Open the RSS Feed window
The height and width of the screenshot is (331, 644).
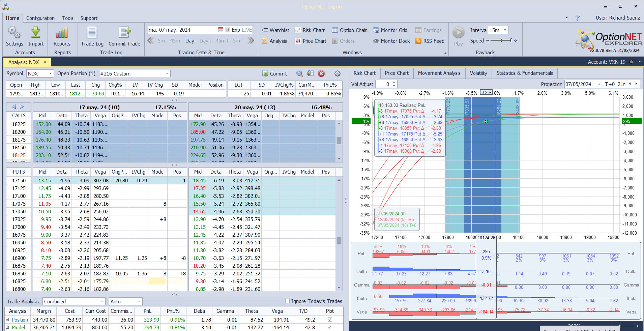point(430,41)
